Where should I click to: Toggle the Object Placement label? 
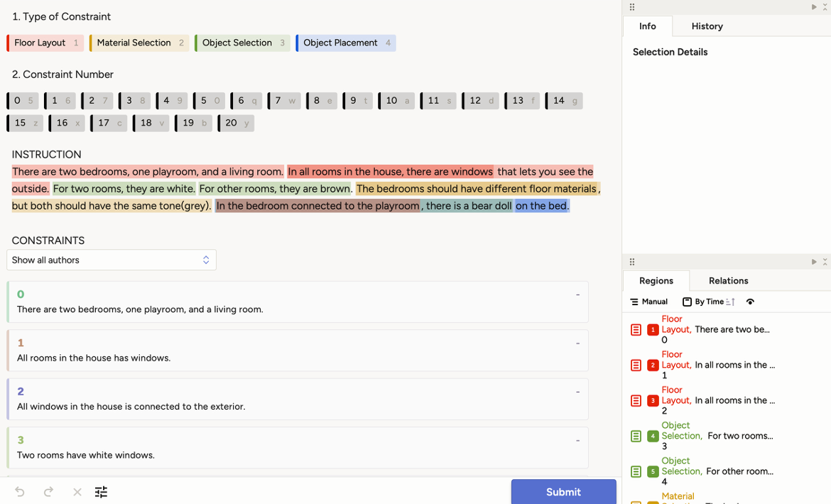pos(346,43)
